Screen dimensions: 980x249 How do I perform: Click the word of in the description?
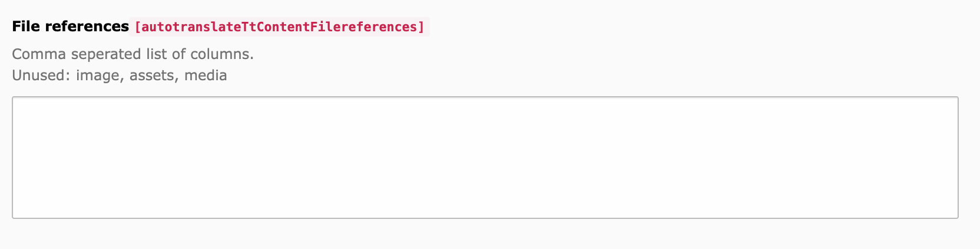(x=178, y=54)
